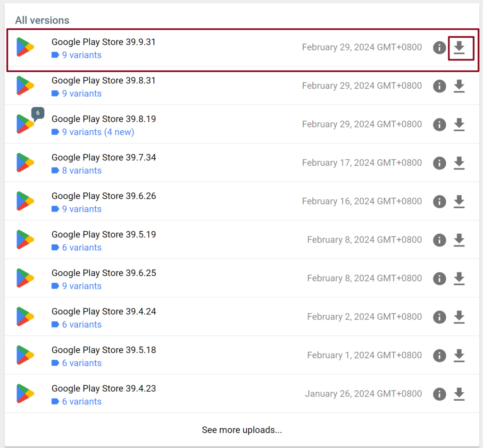
Task: Open Google Play Store 39.6.26 title
Action: (x=103, y=196)
